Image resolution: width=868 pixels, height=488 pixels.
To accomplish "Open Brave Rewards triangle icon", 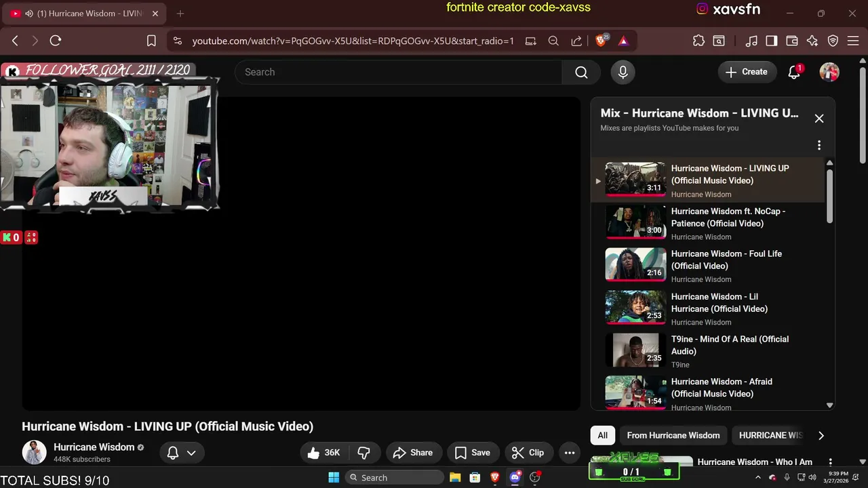I will point(623,41).
